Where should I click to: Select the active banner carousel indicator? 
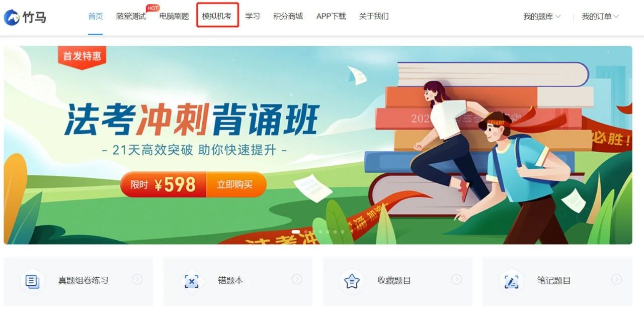(296, 232)
